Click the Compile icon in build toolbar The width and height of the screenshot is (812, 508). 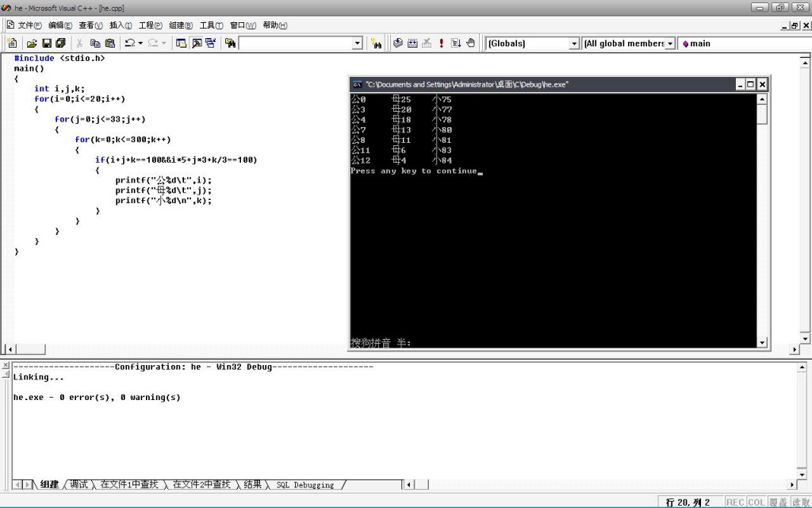(x=398, y=44)
